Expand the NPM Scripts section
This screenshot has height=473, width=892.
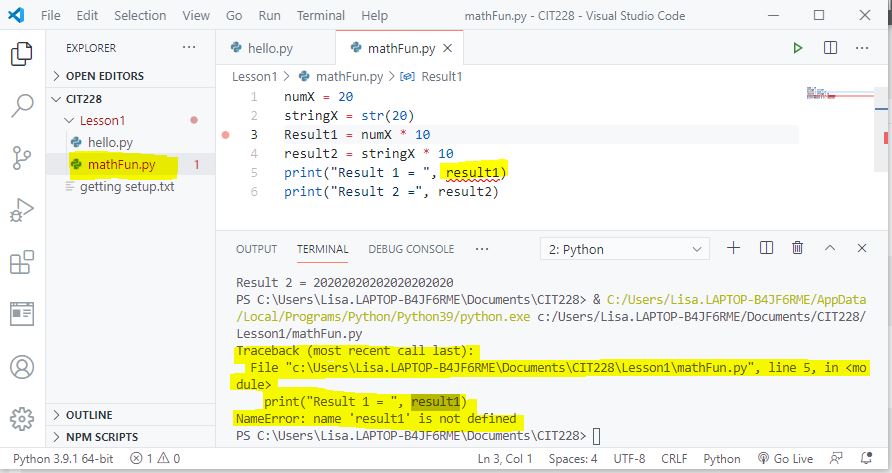(102, 437)
